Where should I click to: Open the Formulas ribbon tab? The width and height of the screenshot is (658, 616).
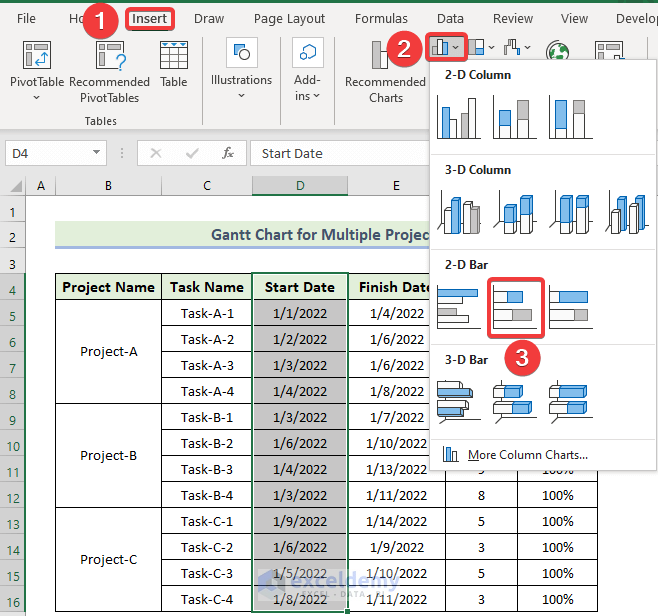[381, 18]
